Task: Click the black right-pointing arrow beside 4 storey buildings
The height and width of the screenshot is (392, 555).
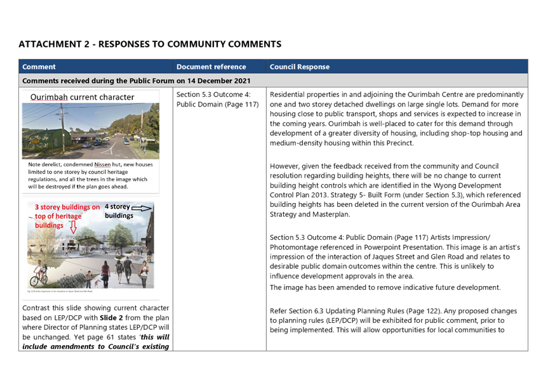Action: [144, 208]
